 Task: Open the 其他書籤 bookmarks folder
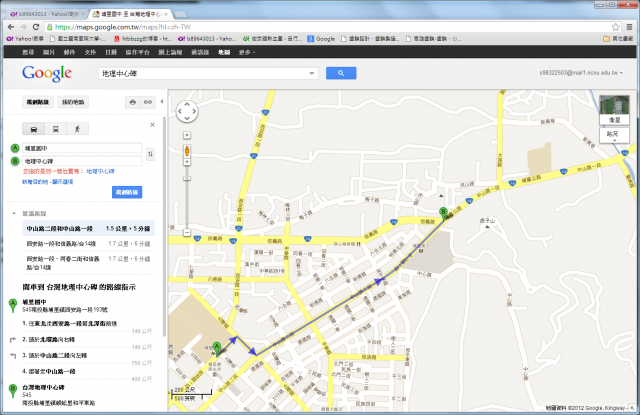618,39
